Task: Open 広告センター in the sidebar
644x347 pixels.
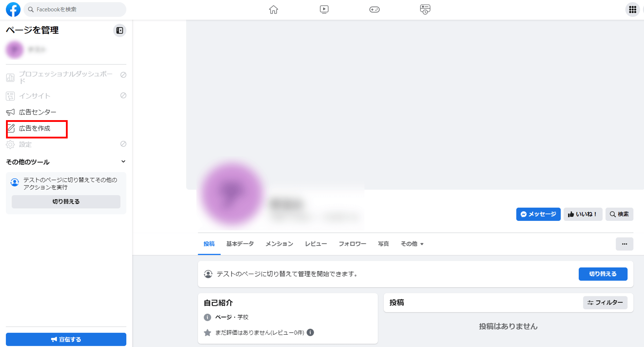Action: (x=37, y=112)
